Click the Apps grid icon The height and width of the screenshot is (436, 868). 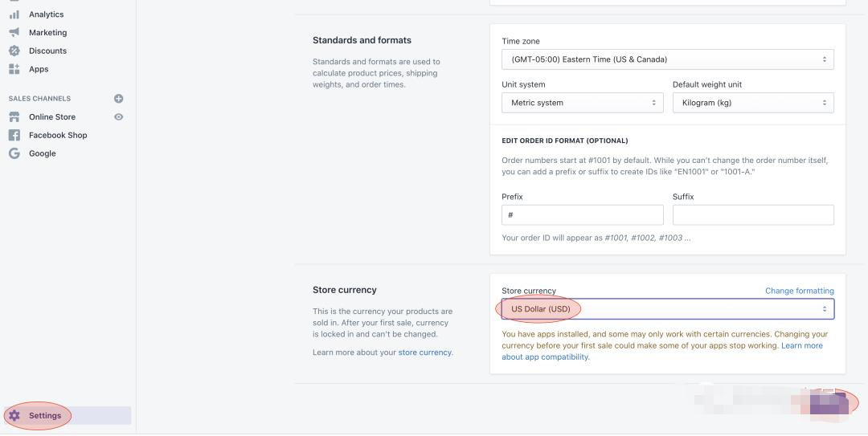click(x=14, y=69)
